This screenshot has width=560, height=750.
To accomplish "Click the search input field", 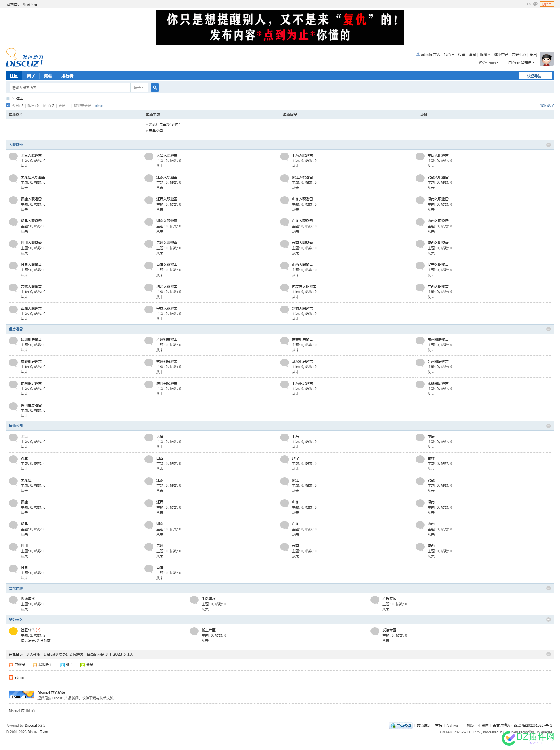I will pyautogui.click(x=70, y=87).
